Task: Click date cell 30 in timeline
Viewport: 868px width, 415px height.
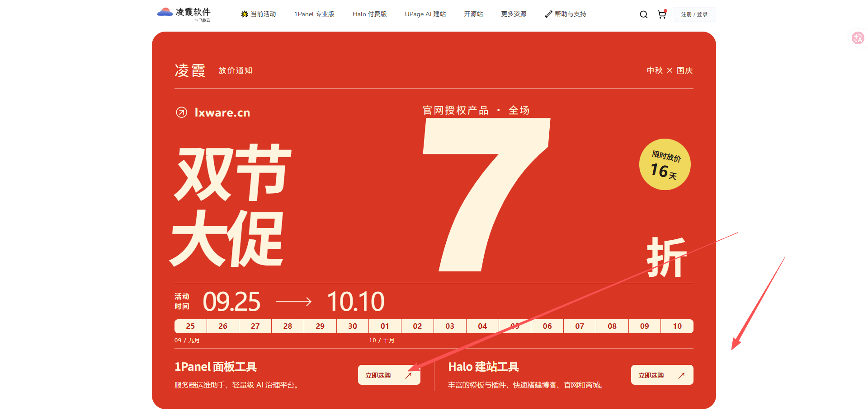Action: (x=353, y=326)
